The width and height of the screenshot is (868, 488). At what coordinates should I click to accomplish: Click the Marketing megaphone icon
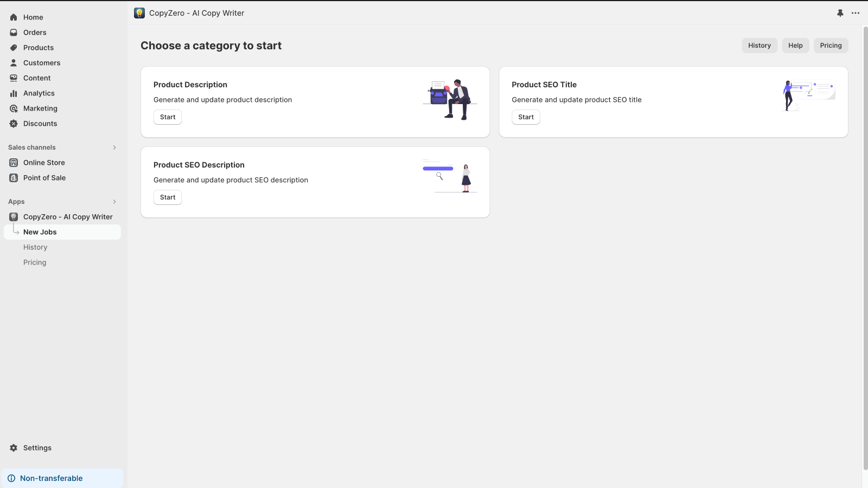[13, 108]
